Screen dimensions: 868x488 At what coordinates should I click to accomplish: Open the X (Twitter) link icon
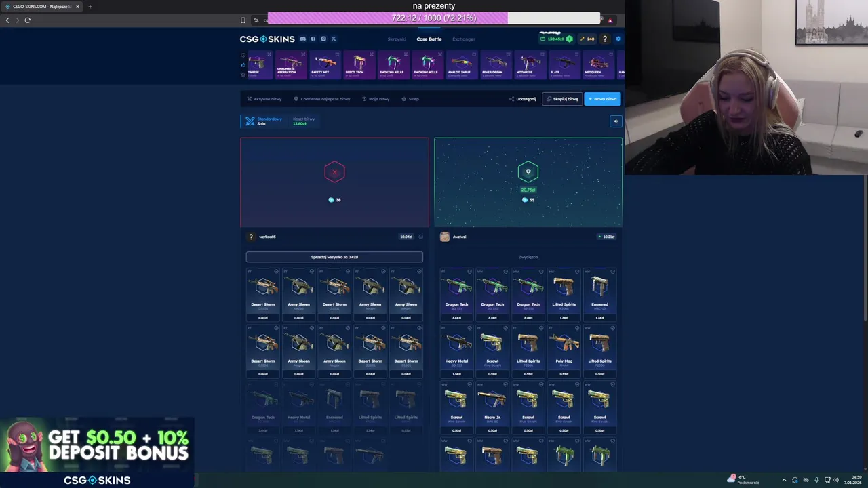tap(334, 39)
